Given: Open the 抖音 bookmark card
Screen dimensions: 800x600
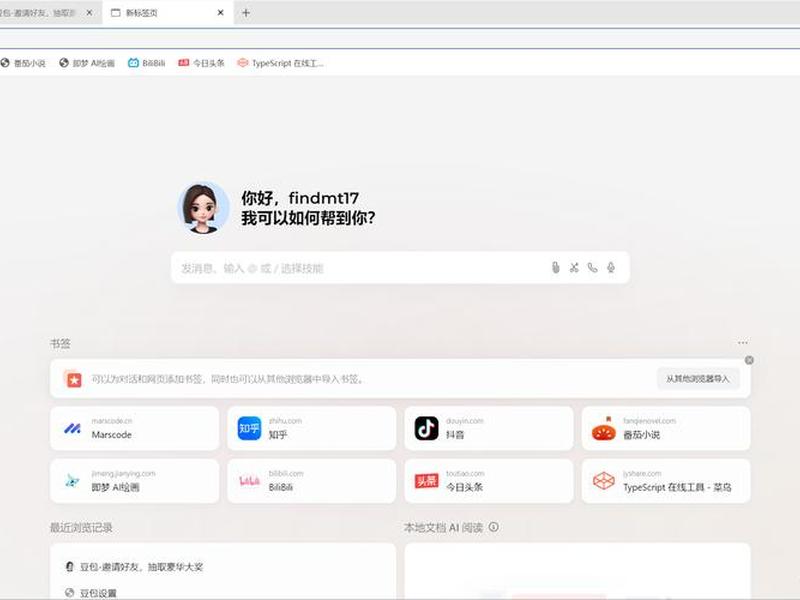Looking at the screenshot, I should [489, 428].
